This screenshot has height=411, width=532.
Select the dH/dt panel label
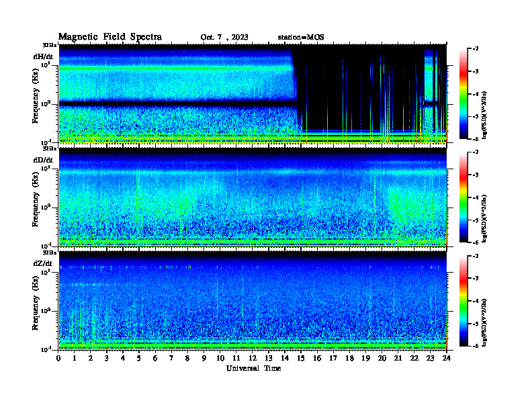(x=43, y=56)
